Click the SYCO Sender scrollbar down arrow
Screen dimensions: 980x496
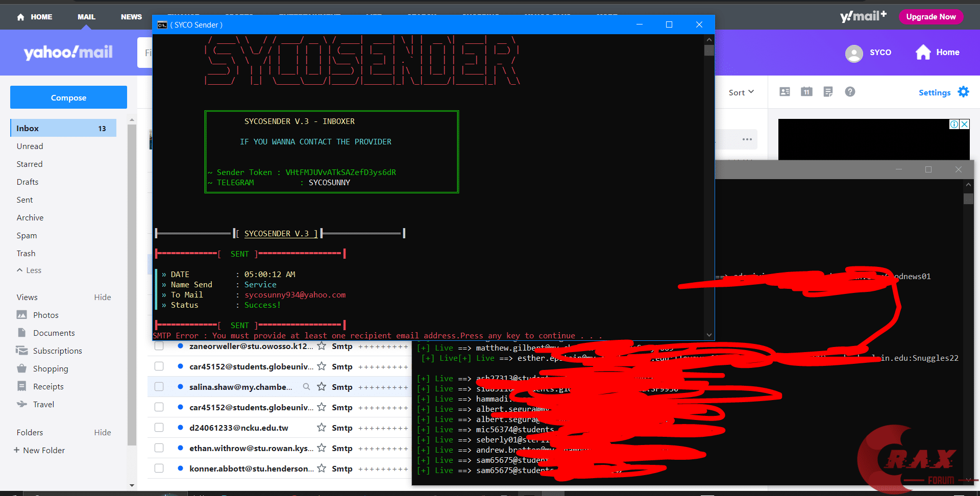click(709, 335)
